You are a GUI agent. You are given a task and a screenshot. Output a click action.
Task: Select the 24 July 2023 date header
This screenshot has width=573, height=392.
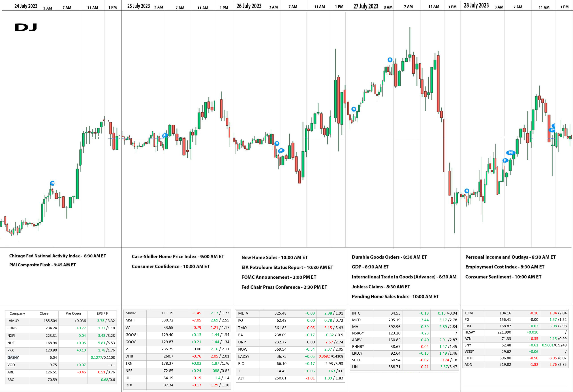pos(26,6)
